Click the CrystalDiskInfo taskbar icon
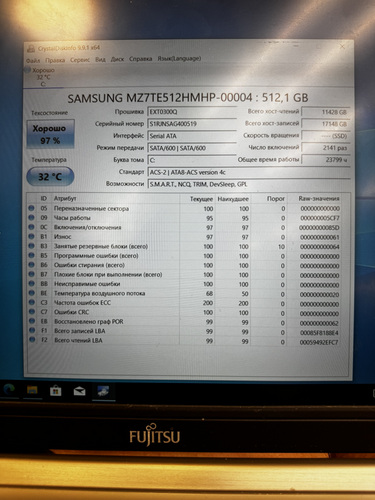Screen dimensions: 375x500 (103, 391)
